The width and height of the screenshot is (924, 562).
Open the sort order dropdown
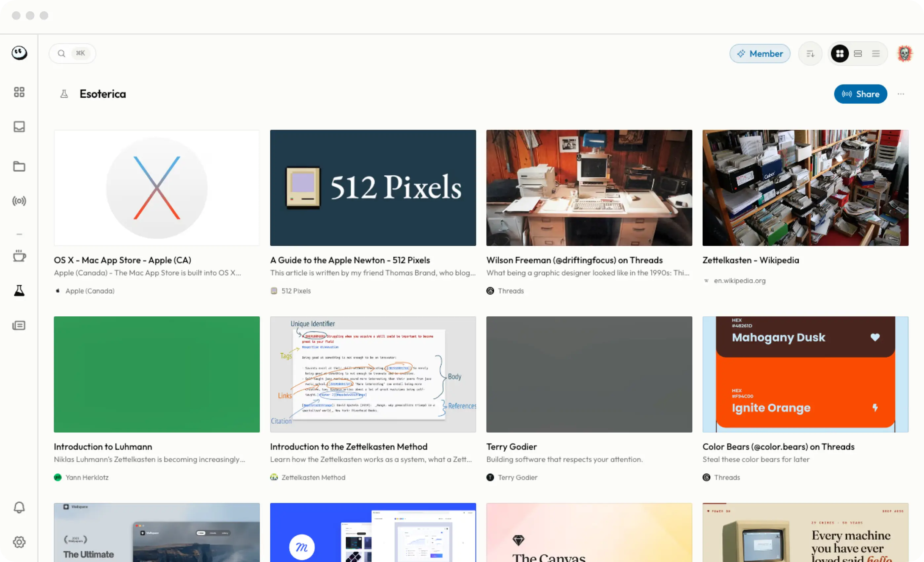(x=810, y=53)
